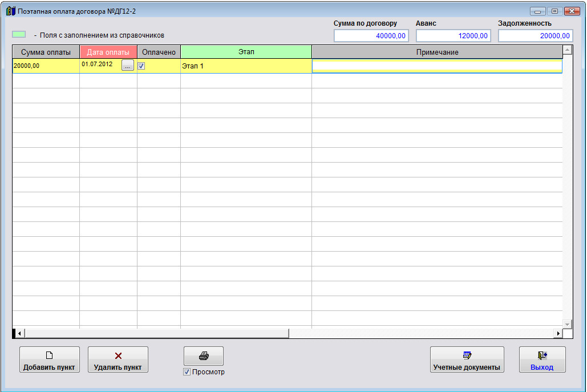Viewport: 587px width, 392px height.
Task: Click the Выход button
Action: point(542,359)
